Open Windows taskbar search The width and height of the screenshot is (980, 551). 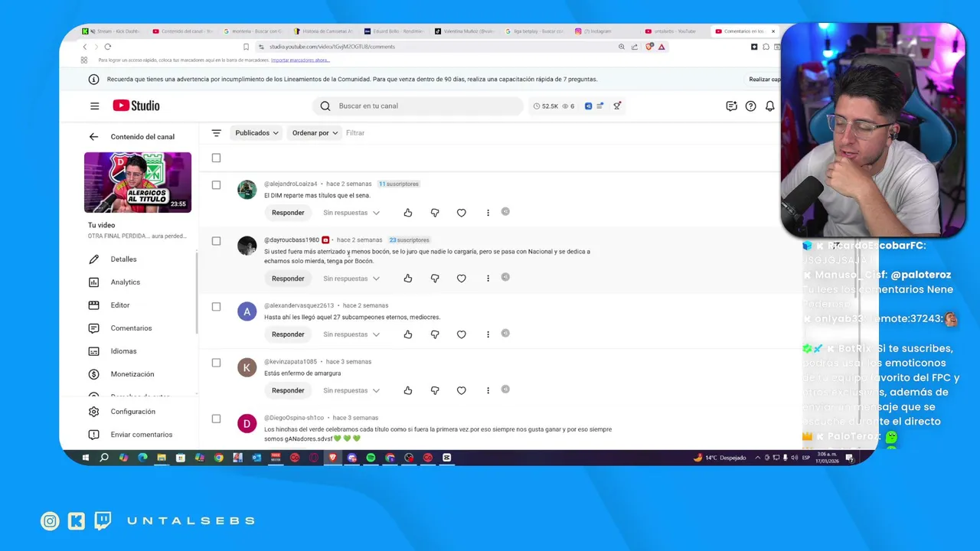coord(104,458)
